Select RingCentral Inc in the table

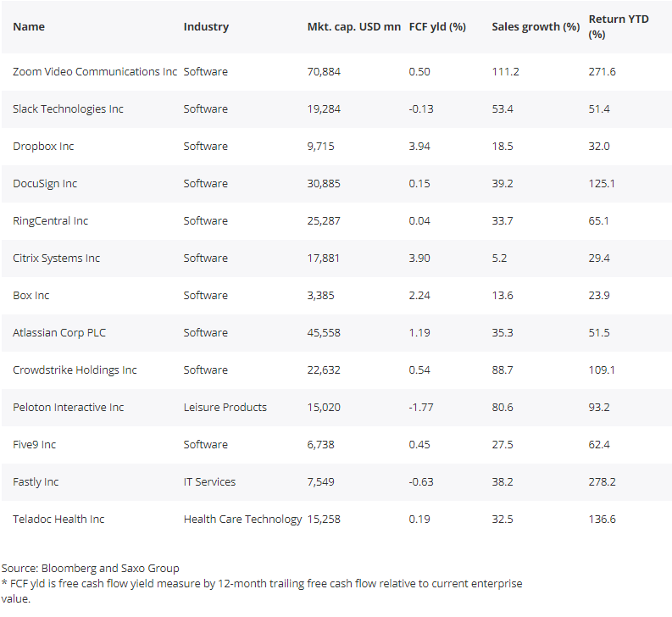51,221
